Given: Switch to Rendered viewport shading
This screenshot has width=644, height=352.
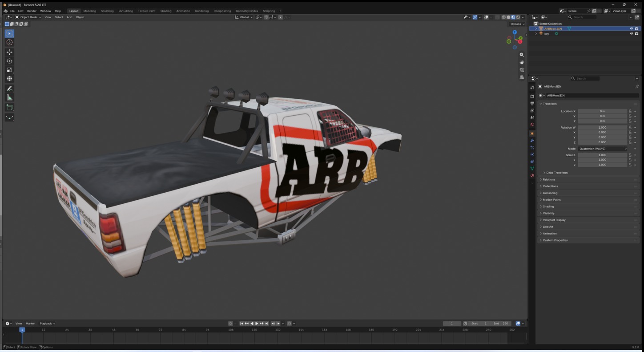Looking at the screenshot, I should point(518,17).
